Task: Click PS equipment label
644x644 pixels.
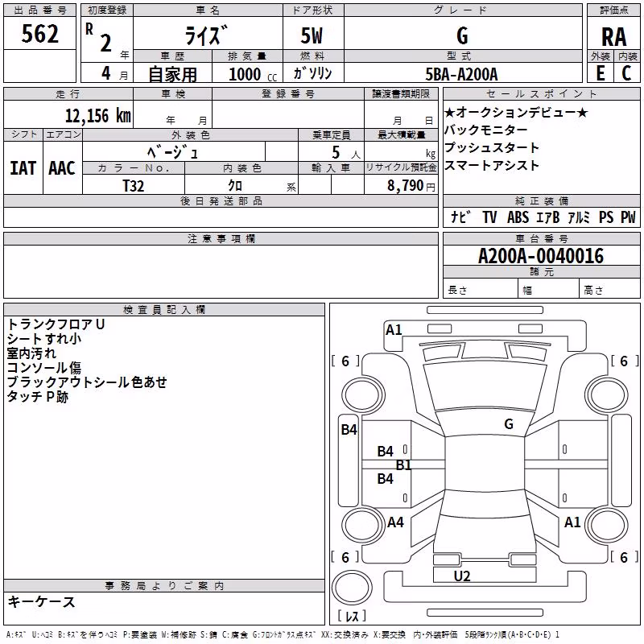Action: click(x=606, y=217)
